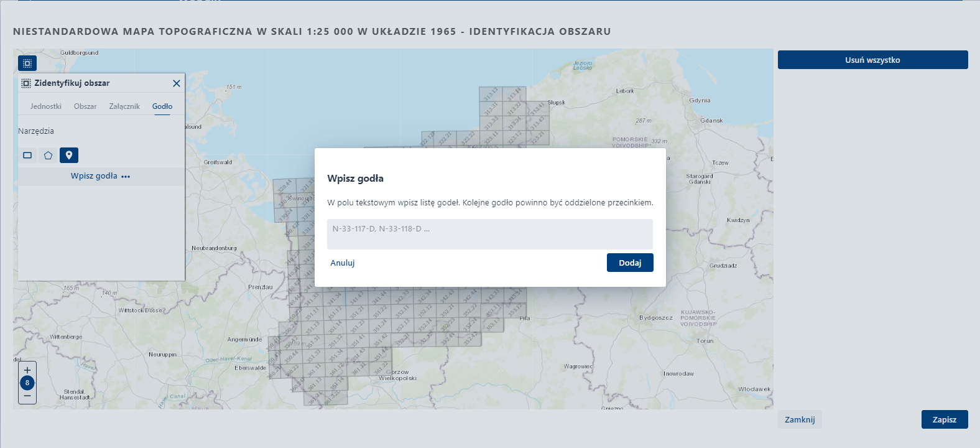Click the Gorzow Wielkopolski map label
The height and width of the screenshot is (448, 980).
[x=397, y=375]
